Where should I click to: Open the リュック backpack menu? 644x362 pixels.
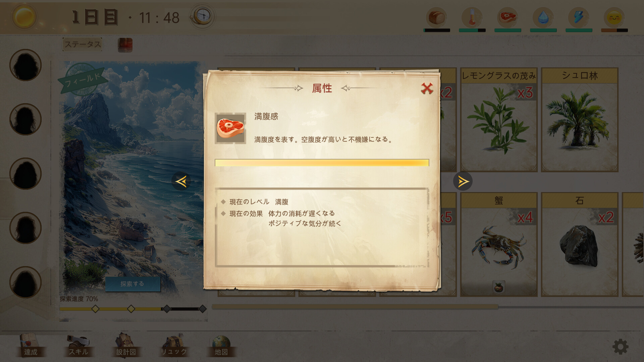coord(173,345)
